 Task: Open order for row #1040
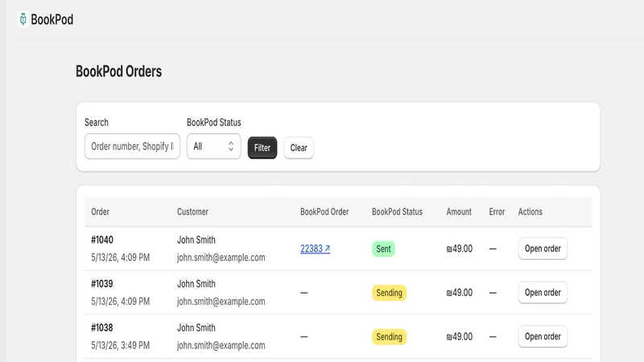pyautogui.click(x=543, y=249)
